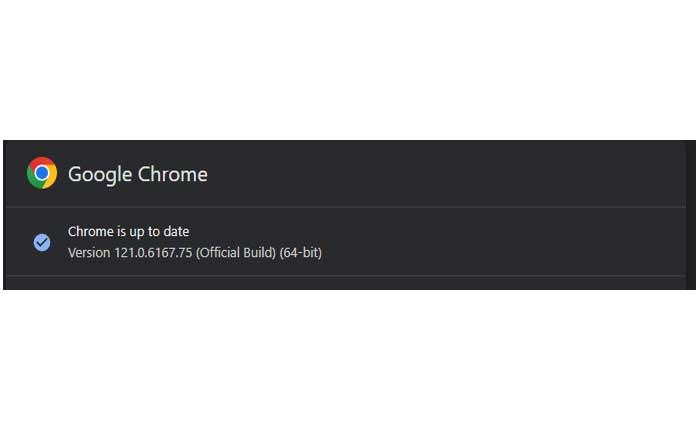Click the words "up to date"
The width and height of the screenshot is (700, 430).
click(160, 232)
